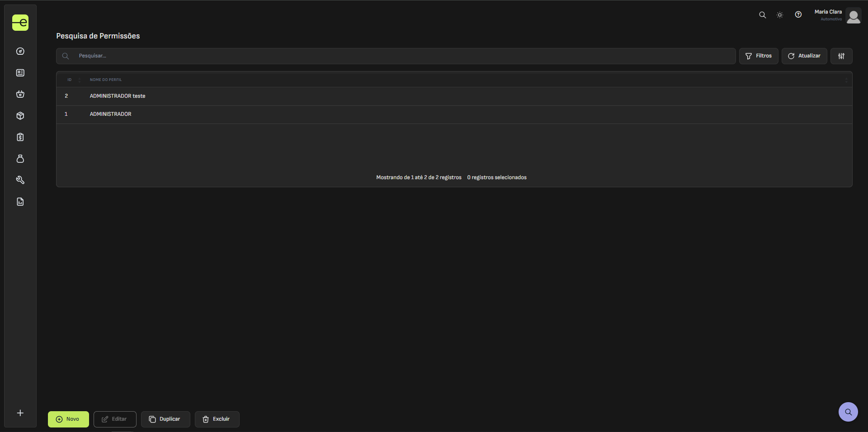
Task: Open the package box icon in sidebar
Action: click(x=20, y=116)
